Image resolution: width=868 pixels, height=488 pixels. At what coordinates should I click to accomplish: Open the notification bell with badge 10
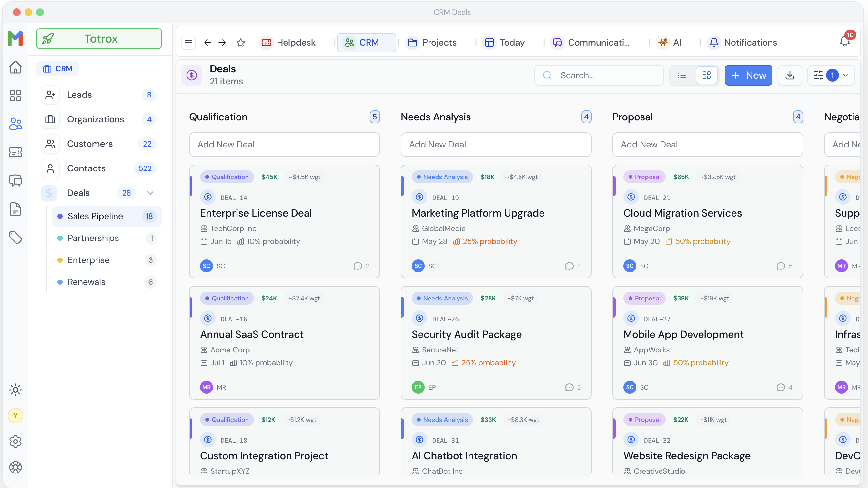[x=844, y=41]
